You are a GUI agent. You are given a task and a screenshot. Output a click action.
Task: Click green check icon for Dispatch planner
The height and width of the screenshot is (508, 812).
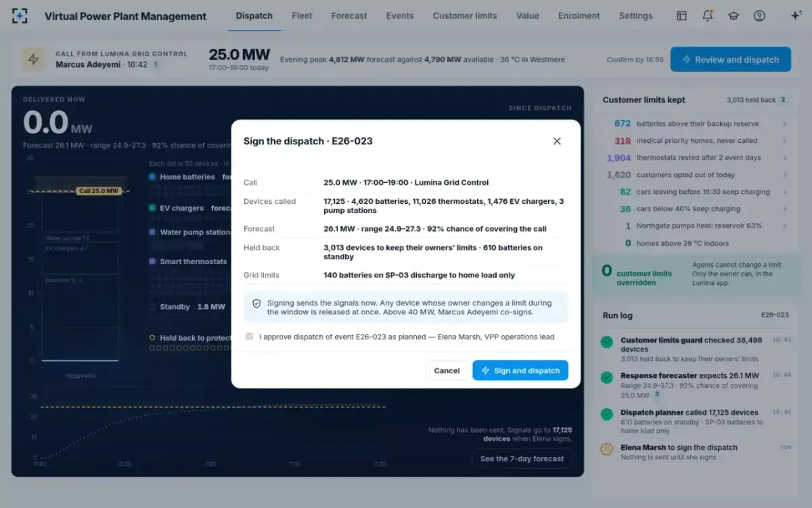click(607, 414)
